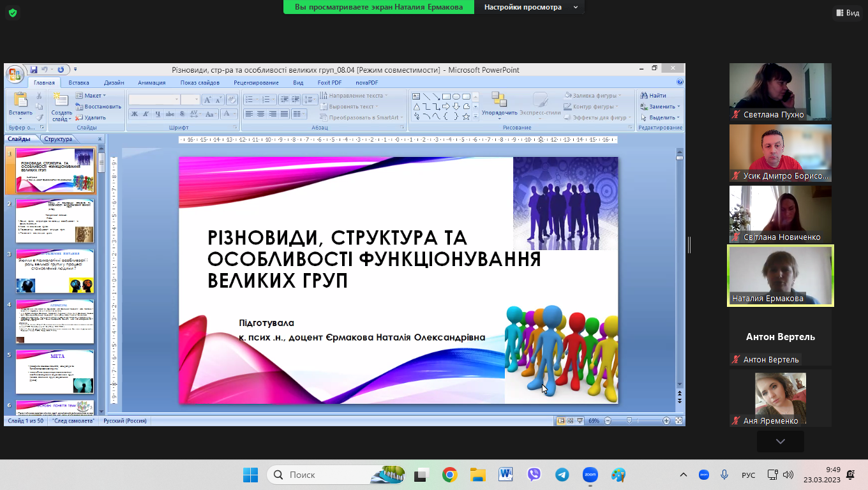This screenshot has width=868, height=490.
Task: Select the text box shape in gallery
Action: click(416, 96)
